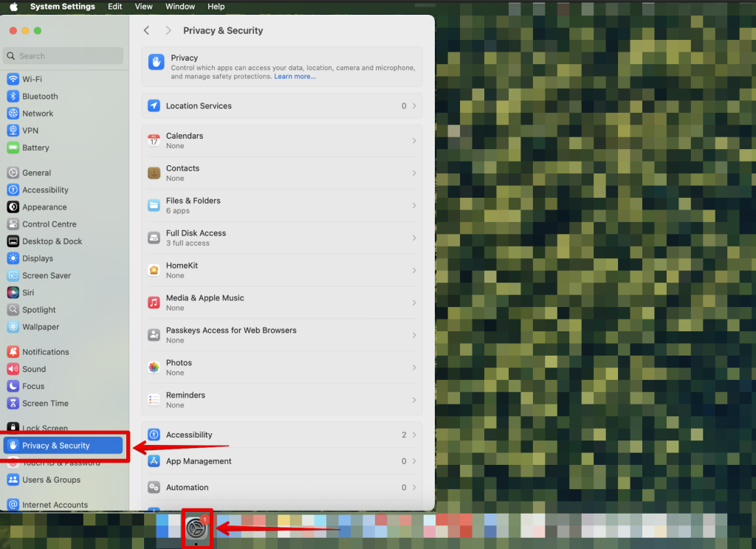Open Network settings pane

click(x=63, y=114)
